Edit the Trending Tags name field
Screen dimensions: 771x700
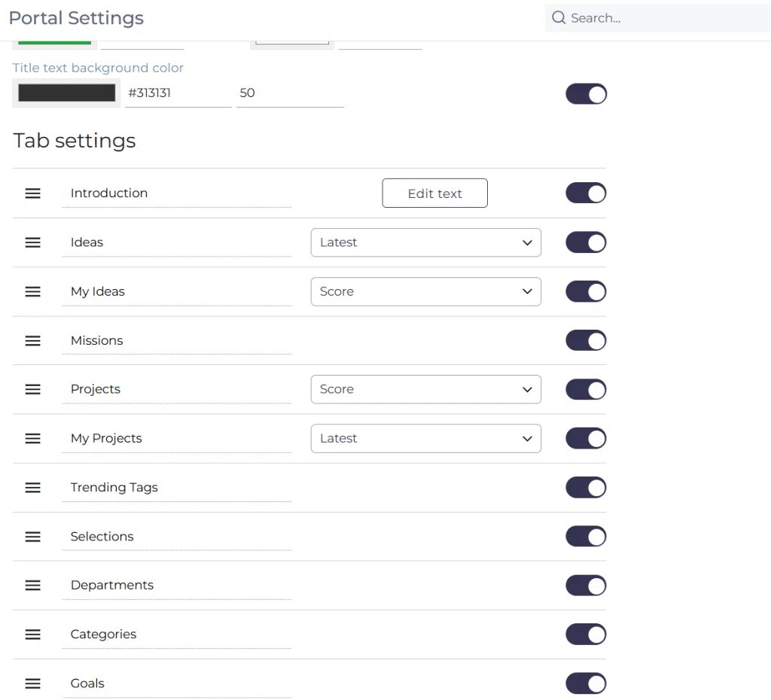click(176, 488)
